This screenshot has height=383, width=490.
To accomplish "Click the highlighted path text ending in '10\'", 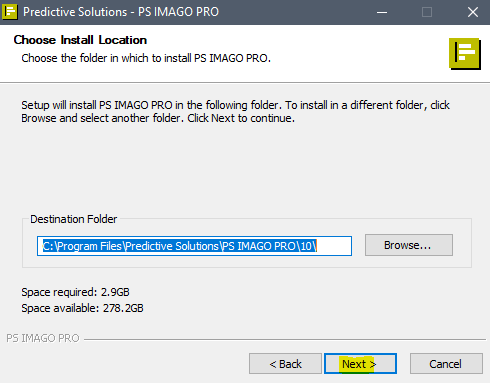I will [x=180, y=246].
